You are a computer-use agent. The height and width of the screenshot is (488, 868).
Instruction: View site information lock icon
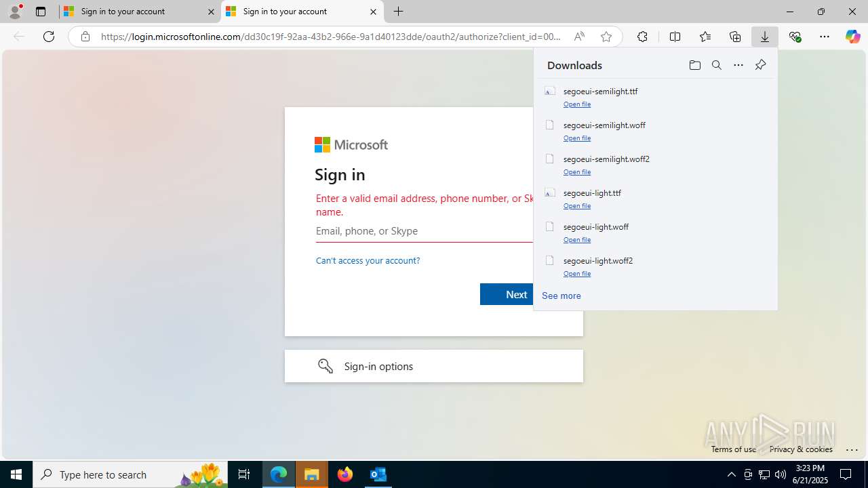tap(85, 37)
